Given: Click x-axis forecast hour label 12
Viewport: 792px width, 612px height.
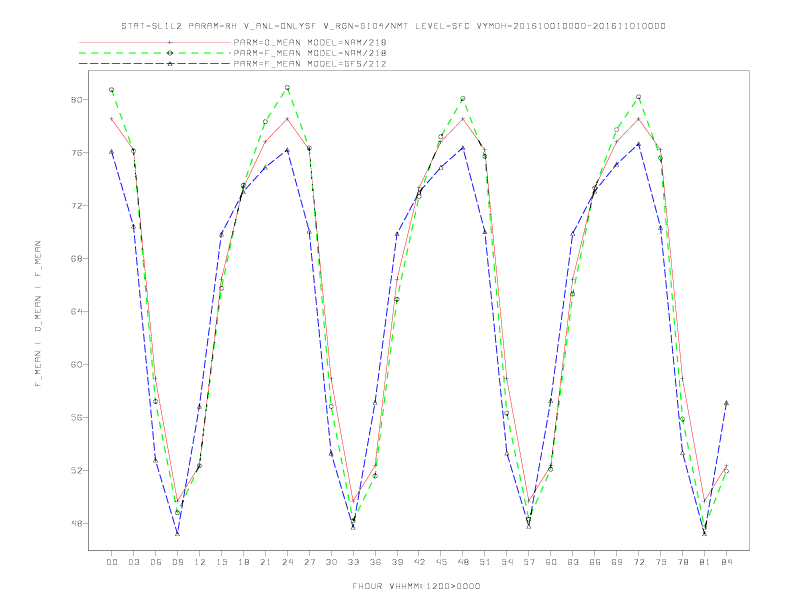Looking at the screenshot, I should coord(200,562).
